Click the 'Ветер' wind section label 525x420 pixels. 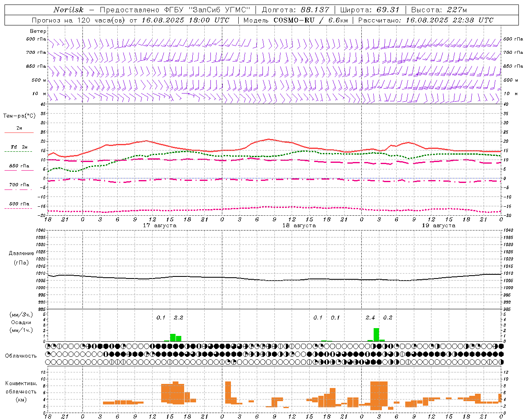tap(38, 31)
